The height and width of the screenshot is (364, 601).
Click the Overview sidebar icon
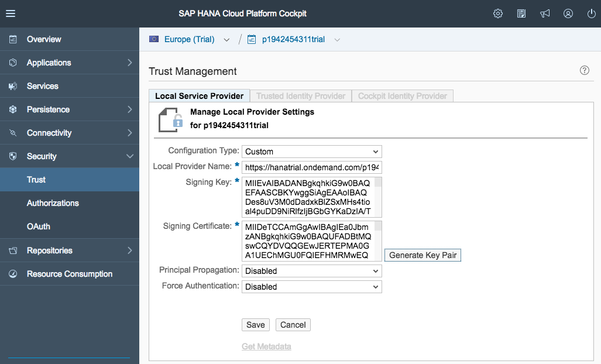tap(13, 39)
